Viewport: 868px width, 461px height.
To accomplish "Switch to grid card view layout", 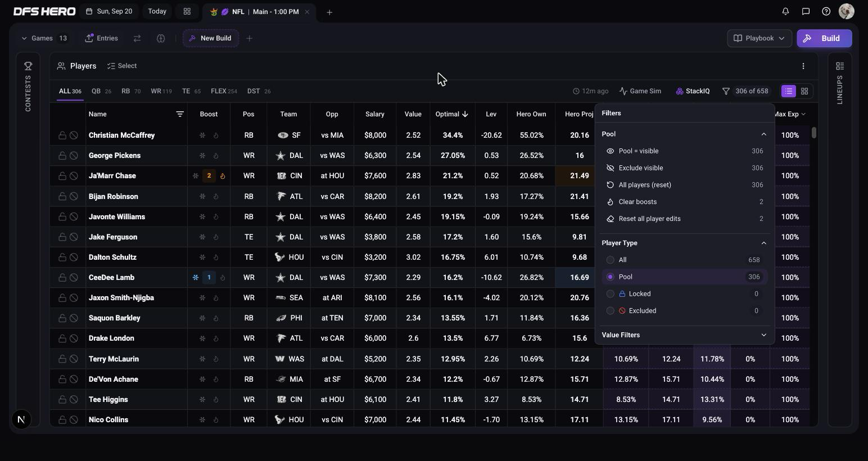I will 804,91.
